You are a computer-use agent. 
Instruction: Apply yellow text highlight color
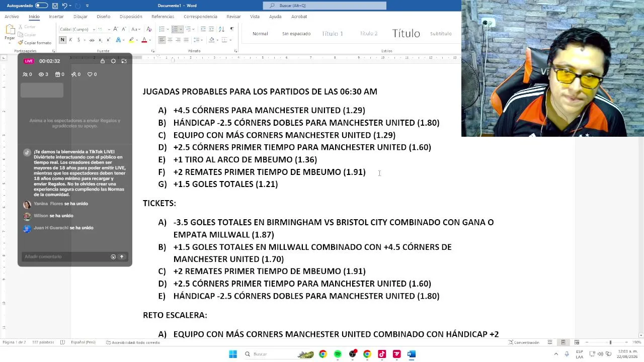131,40
